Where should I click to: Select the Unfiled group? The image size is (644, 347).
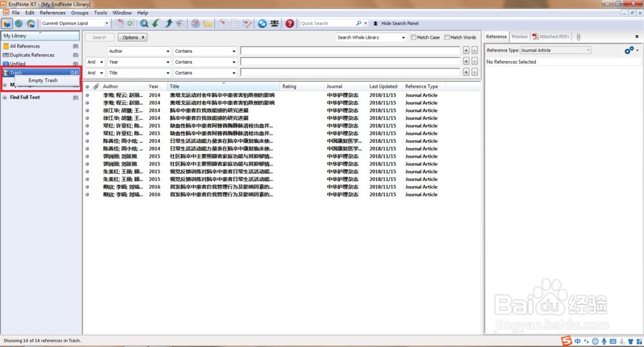[x=41, y=64]
